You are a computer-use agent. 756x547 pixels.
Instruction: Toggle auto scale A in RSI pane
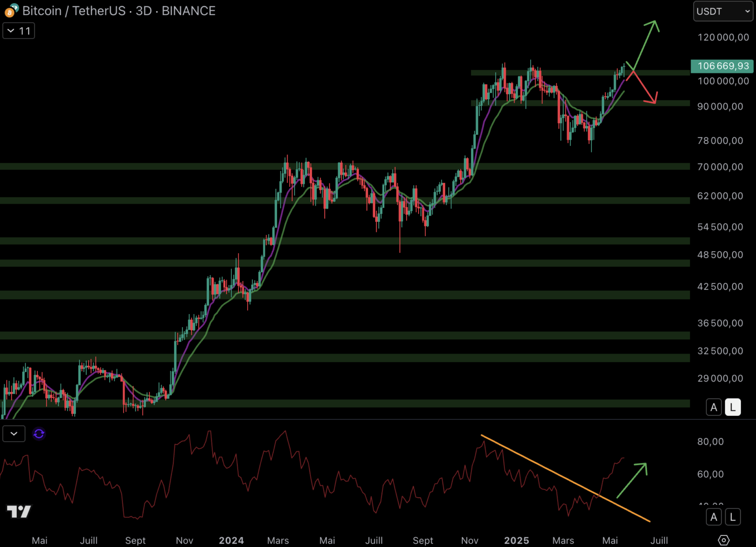(713, 517)
